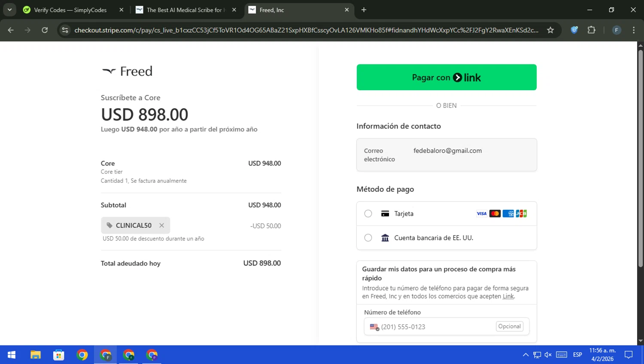Viewport: 644px width, 364px height.
Task: Open the Link hyperlink in description
Action: point(508,297)
